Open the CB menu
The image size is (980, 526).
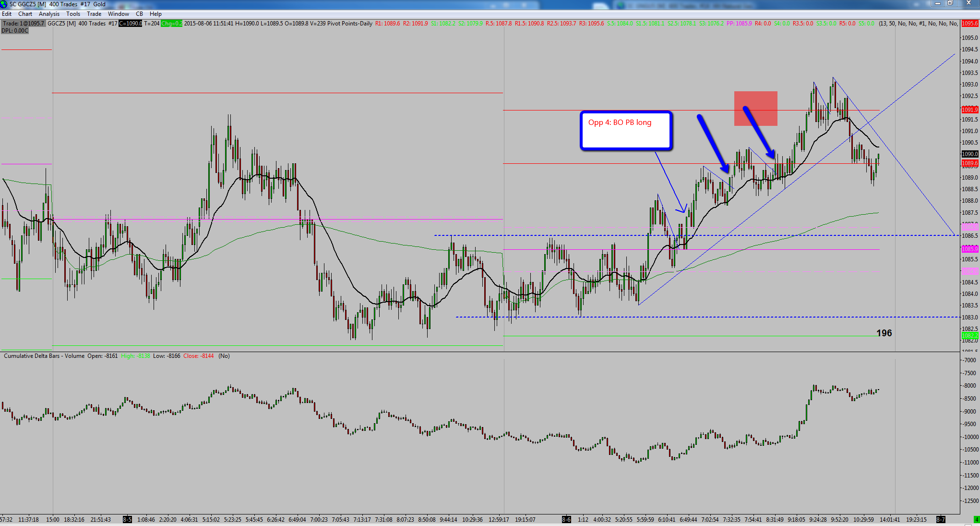[x=139, y=14]
